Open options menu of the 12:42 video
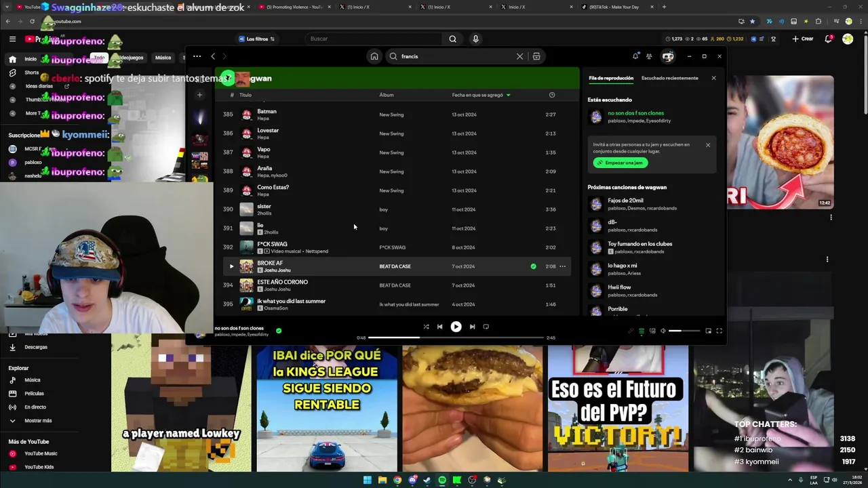 pyautogui.click(x=831, y=218)
